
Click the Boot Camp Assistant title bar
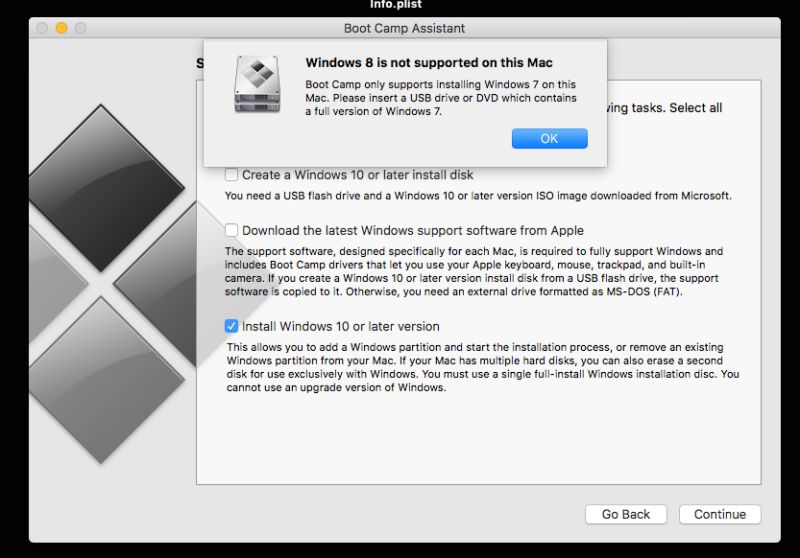[405, 28]
